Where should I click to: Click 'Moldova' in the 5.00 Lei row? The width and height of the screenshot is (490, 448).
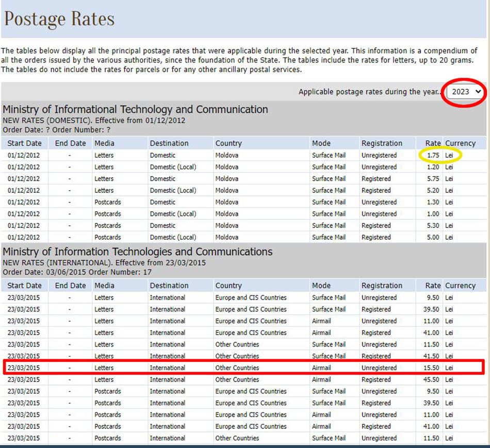[x=227, y=238]
